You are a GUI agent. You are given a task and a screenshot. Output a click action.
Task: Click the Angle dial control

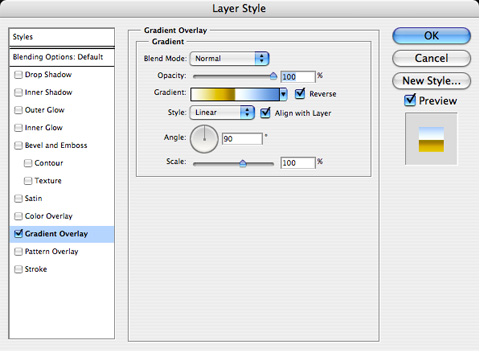point(204,139)
